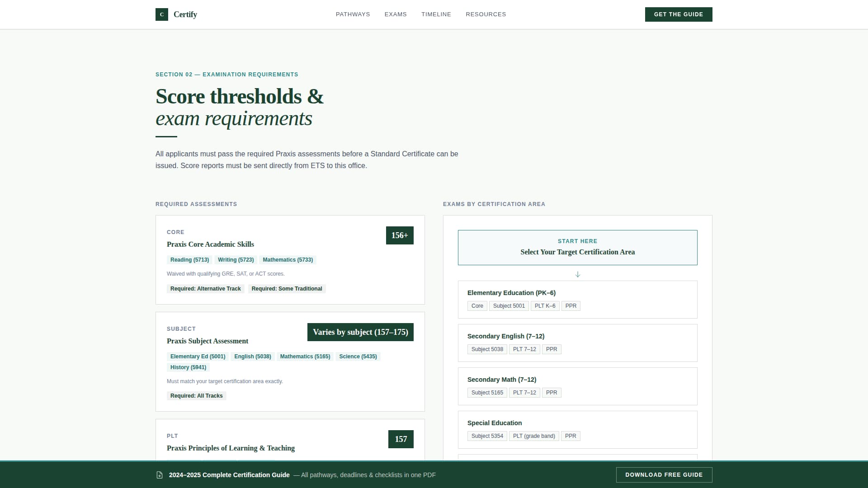Viewport: 868px width, 488px height.
Task: Click the Subject 5038 tag
Action: coord(487,349)
